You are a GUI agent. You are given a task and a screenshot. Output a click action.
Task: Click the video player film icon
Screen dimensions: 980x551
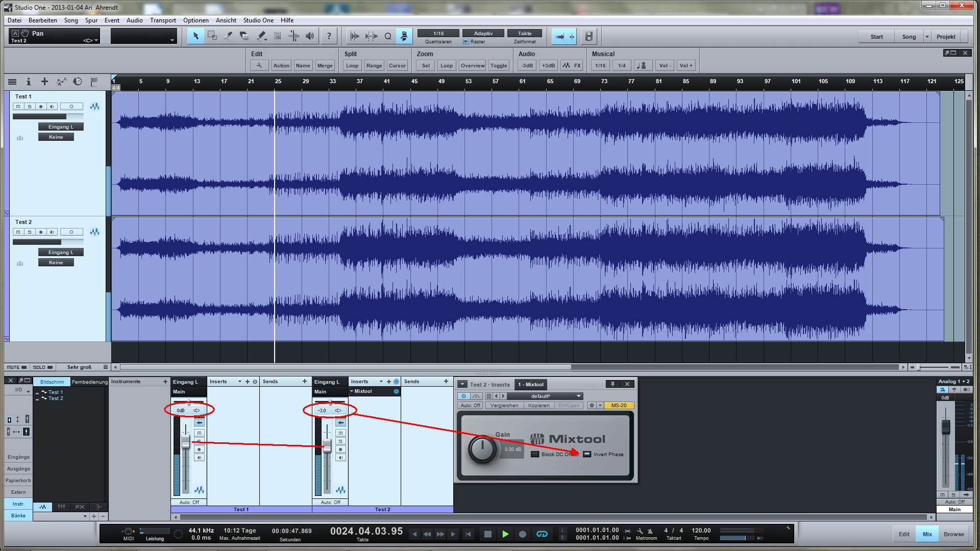(589, 36)
